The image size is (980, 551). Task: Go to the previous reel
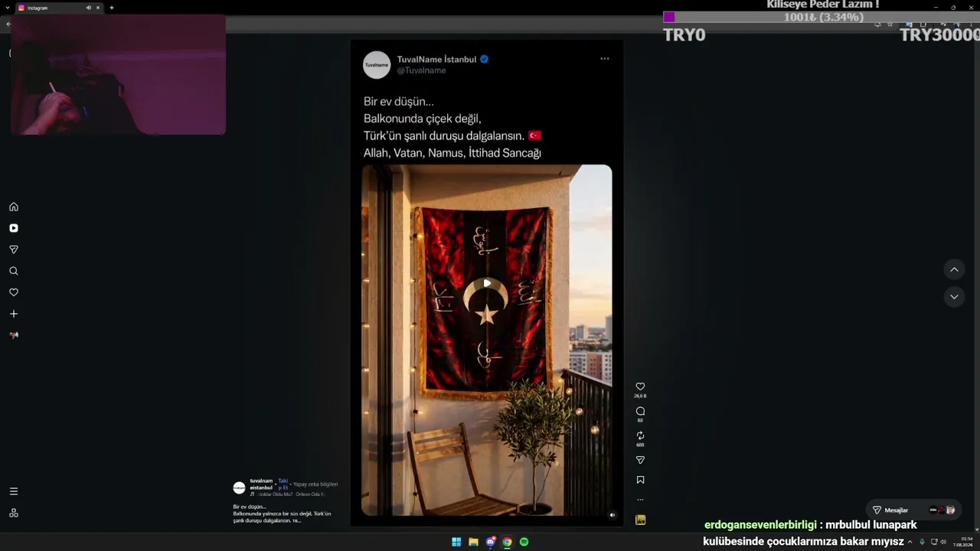(954, 269)
